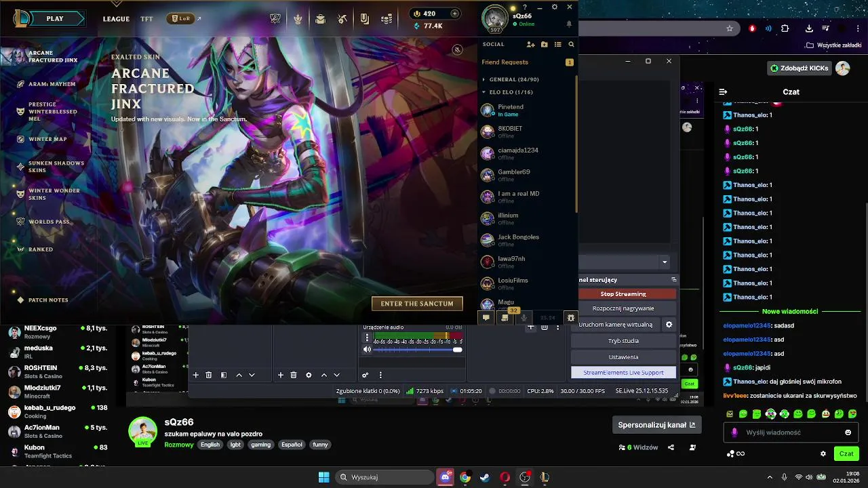Open Kick chat settings gear
868x488 pixels.
point(823,453)
